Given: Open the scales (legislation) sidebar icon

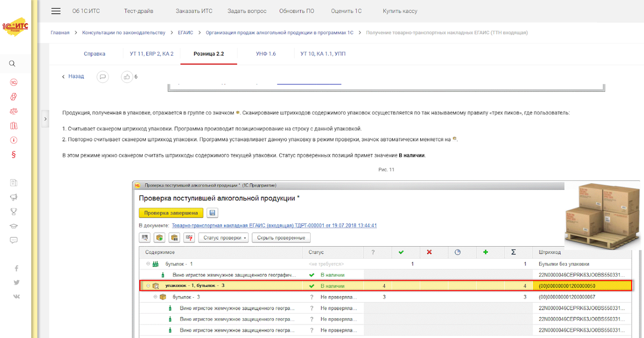Looking at the screenshot, I should 14,111.
